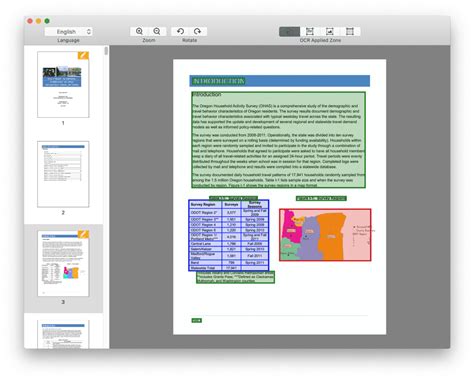Select the red map image zone
Viewport: 474px width, 380px height.
click(x=325, y=235)
